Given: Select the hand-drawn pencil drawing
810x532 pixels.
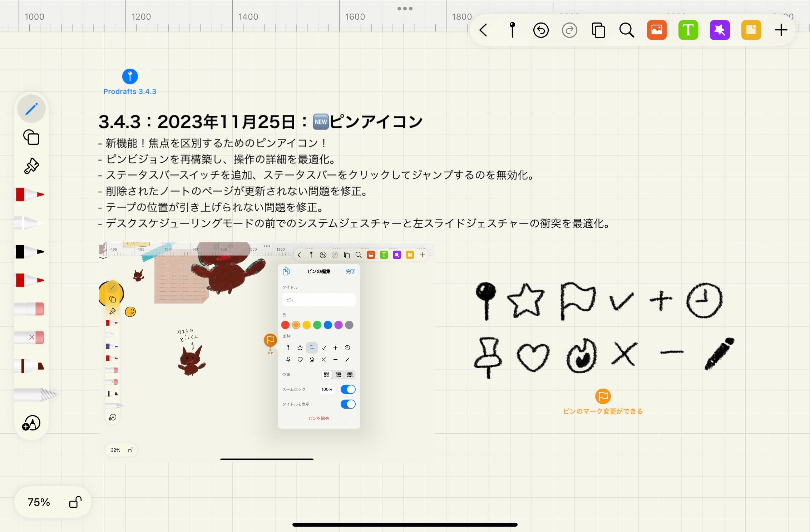Looking at the screenshot, I should pyautogui.click(x=719, y=353).
